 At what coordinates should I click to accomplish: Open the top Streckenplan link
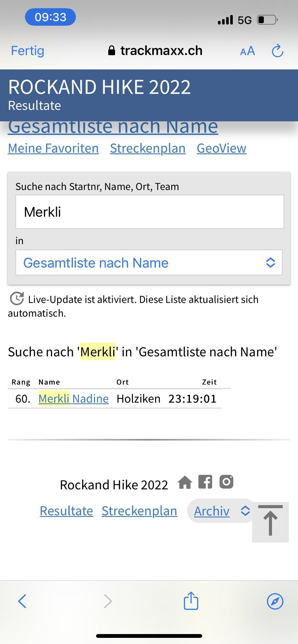coord(148,148)
